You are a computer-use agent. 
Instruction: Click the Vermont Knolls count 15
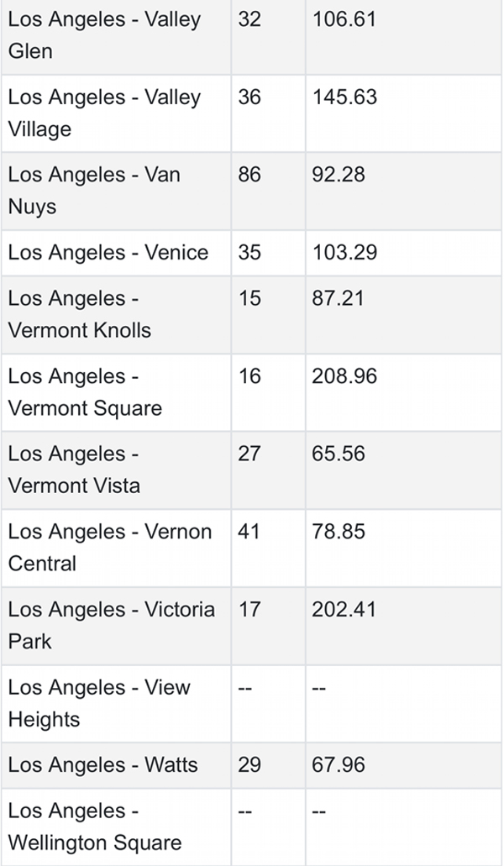pyautogui.click(x=249, y=299)
